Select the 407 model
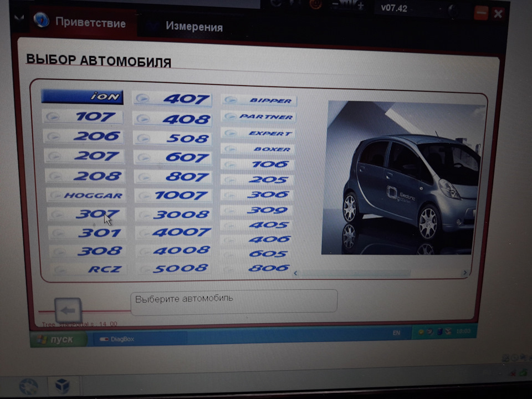Screen dimensions: 532x399 click(172, 99)
